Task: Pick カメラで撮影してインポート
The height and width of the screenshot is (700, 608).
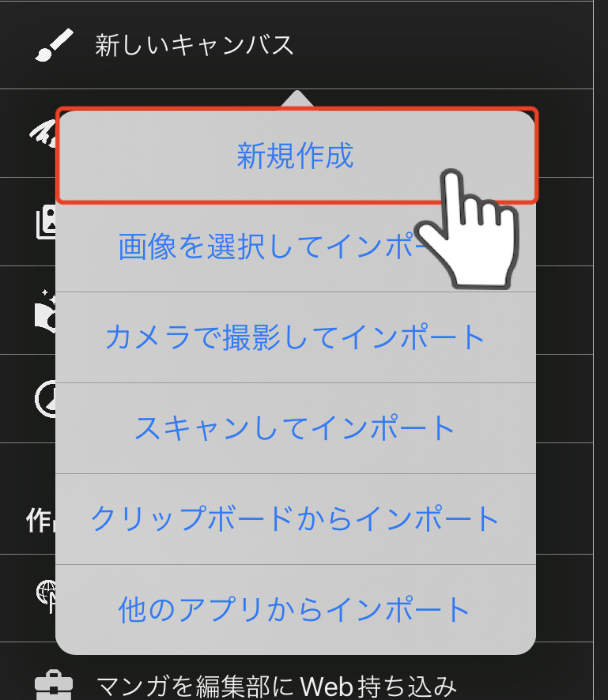Action: click(295, 337)
